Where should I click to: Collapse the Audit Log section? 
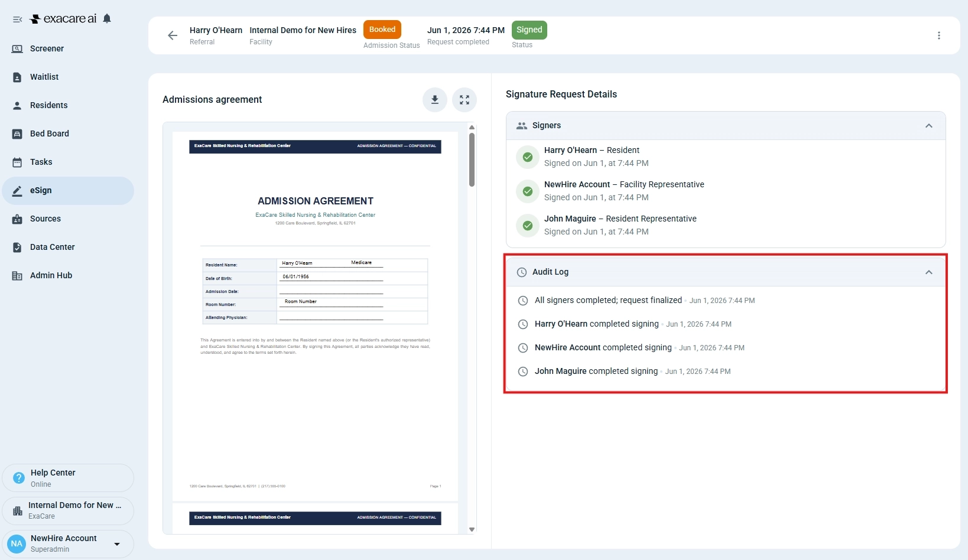click(929, 272)
